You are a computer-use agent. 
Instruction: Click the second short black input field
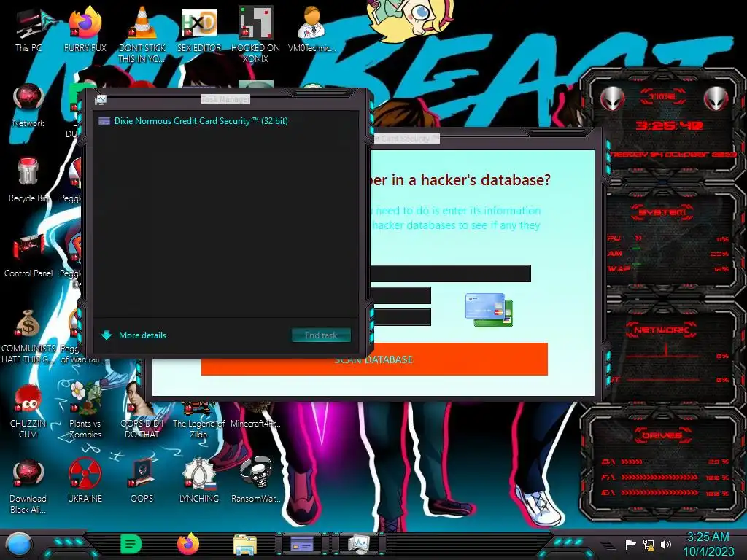click(401, 295)
